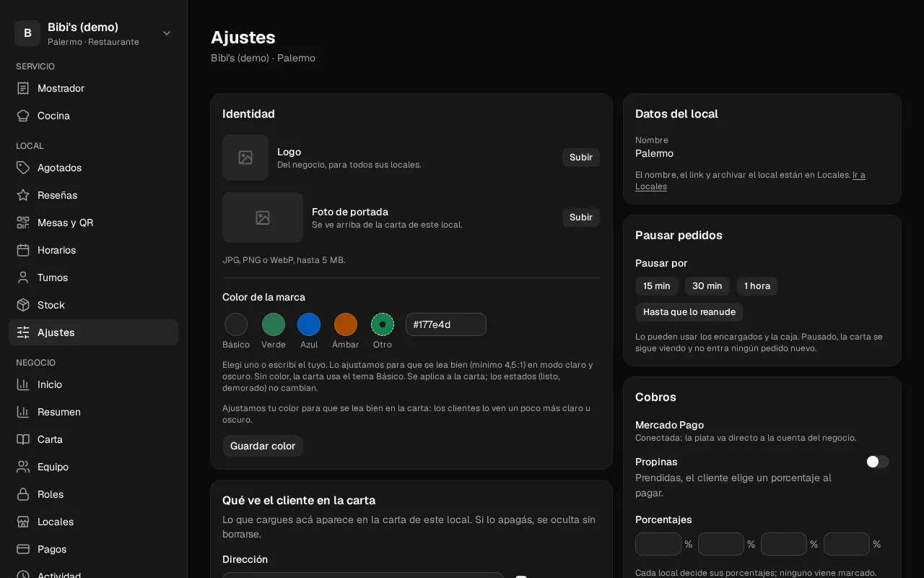
Task: Go to the Cocina section
Action: point(93,116)
